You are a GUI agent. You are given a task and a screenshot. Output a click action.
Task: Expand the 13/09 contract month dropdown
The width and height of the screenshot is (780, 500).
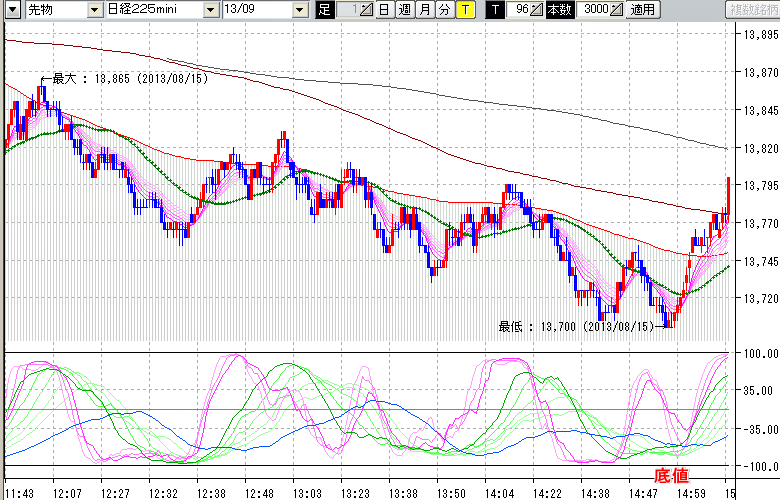[x=300, y=9]
